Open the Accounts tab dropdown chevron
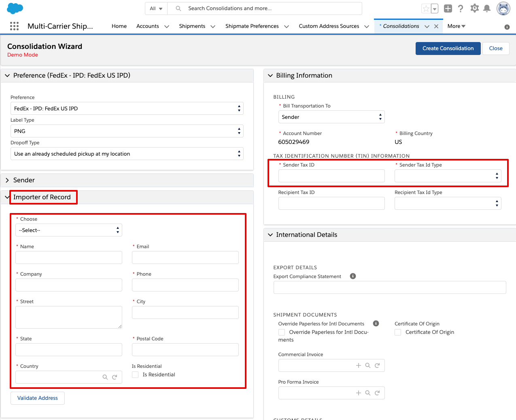Image resolution: width=516 pixels, height=420 pixels. pyautogui.click(x=167, y=27)
